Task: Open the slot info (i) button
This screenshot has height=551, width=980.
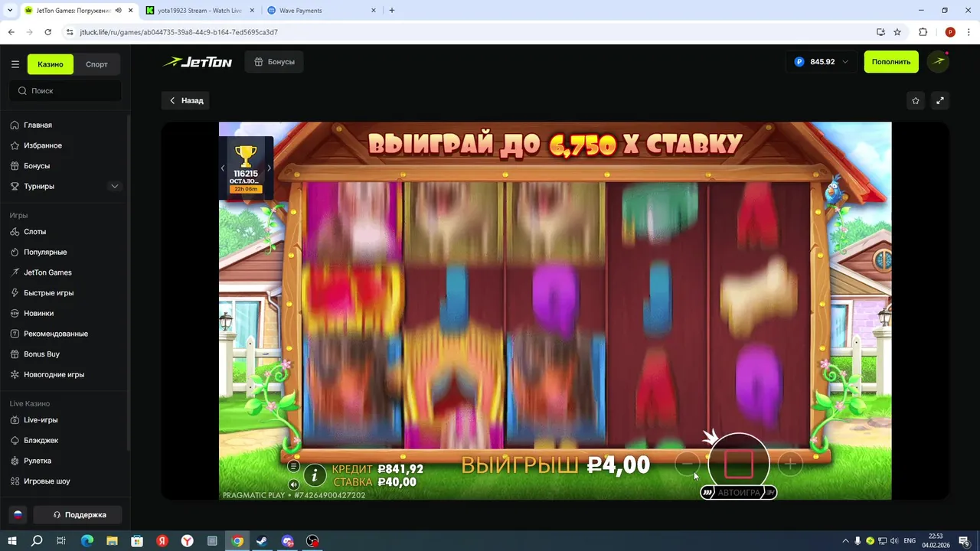Action: pos(315,475)
